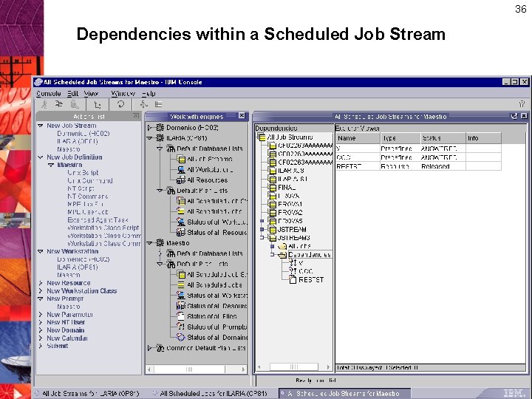Sort table by Name column
Screen dimensions: 532x399
pos(358,138)
